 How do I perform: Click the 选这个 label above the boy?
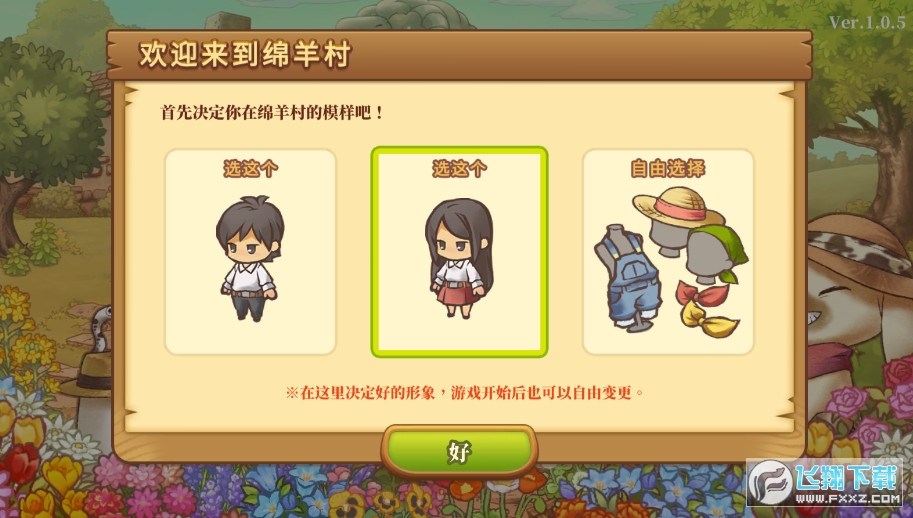250,169
